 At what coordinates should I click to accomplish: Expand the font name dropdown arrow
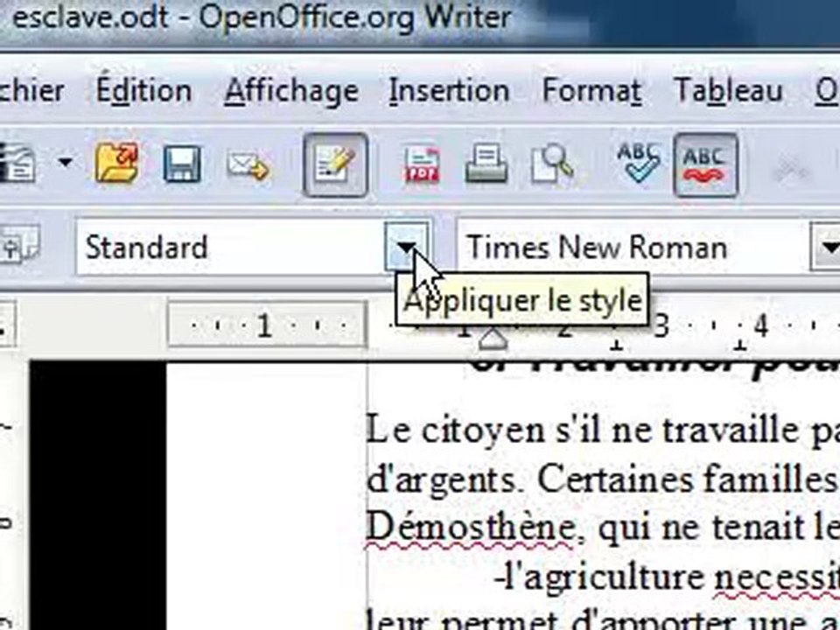point(826,247)
